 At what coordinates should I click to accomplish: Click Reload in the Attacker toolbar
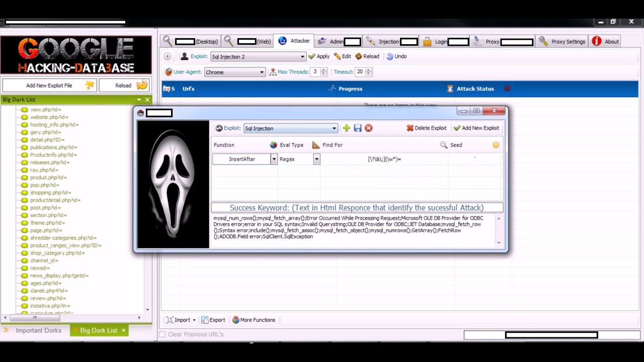[x=367, y=56]
